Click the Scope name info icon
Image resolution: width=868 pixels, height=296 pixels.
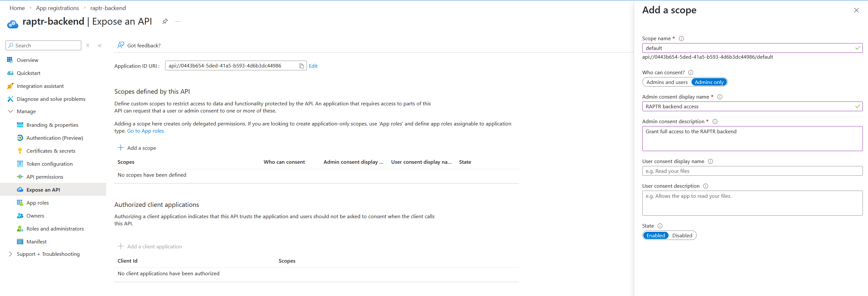(x=681, y=39)
